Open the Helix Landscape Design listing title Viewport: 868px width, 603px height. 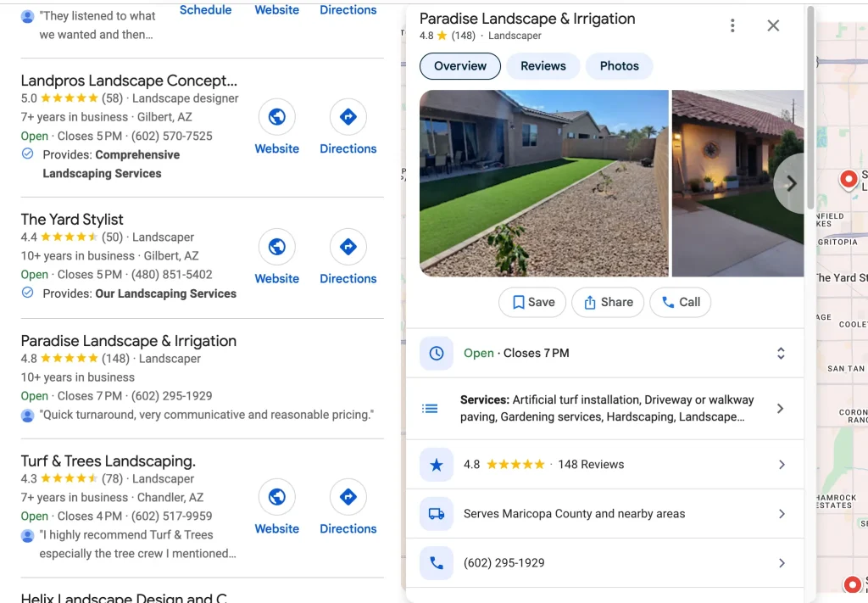click(124, 597)
